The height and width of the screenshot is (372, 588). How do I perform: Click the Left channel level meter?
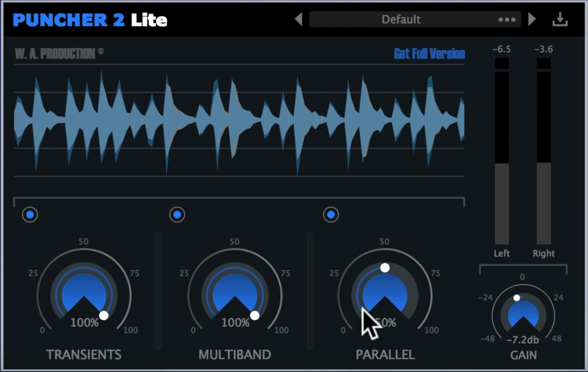coord(502,152)
